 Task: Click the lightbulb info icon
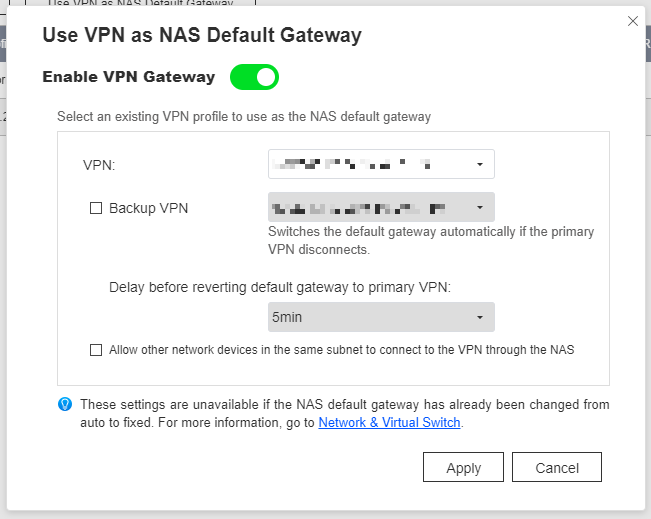click(x=65, y=405)
